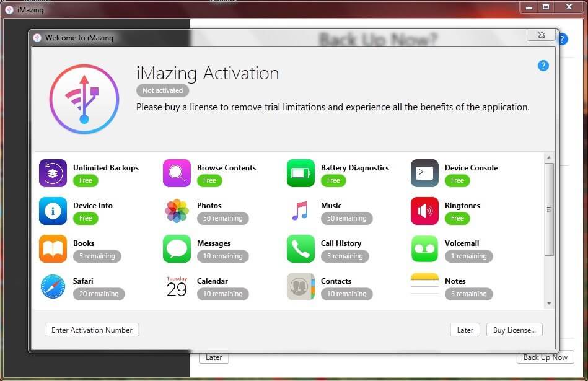
Task: Click the scroll down arrow in features list
Action: point(549,304)
